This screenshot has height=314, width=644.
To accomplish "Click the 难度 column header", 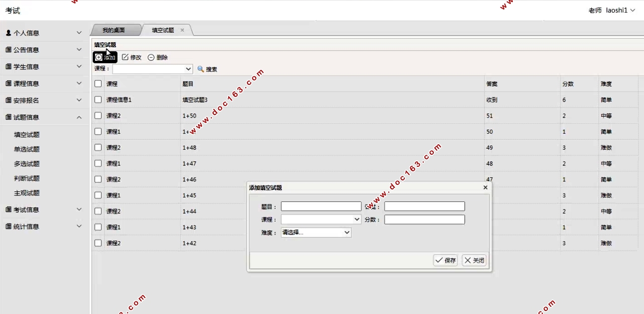I will 606,84.
